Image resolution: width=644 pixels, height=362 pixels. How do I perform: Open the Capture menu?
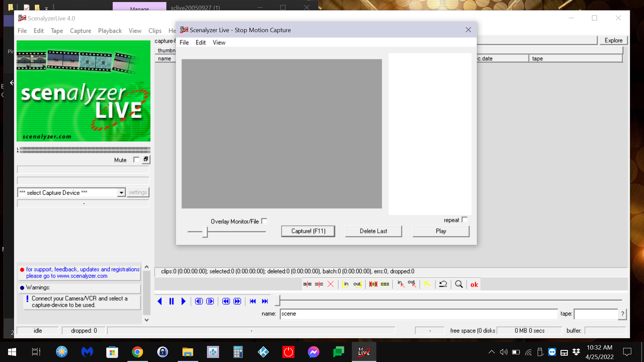tap(80, 31)
